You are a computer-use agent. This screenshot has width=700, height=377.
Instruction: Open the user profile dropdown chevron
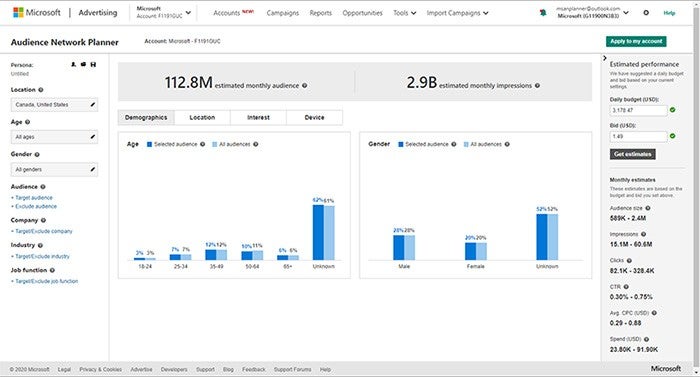[626, 13]
